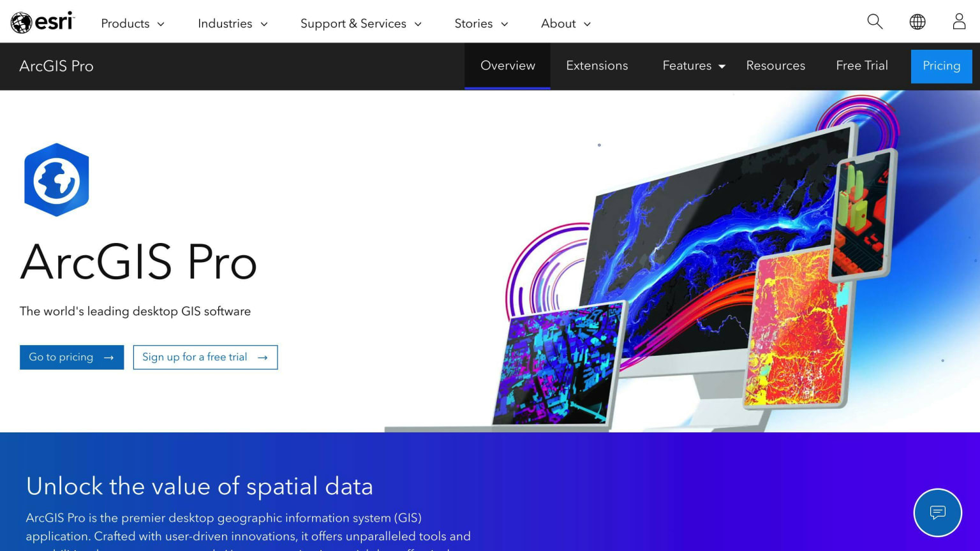Image resolution: width=980 pixels, height=551 pixels.
Task: Expand the Features dropdown
Action: (x=694, y=66)
